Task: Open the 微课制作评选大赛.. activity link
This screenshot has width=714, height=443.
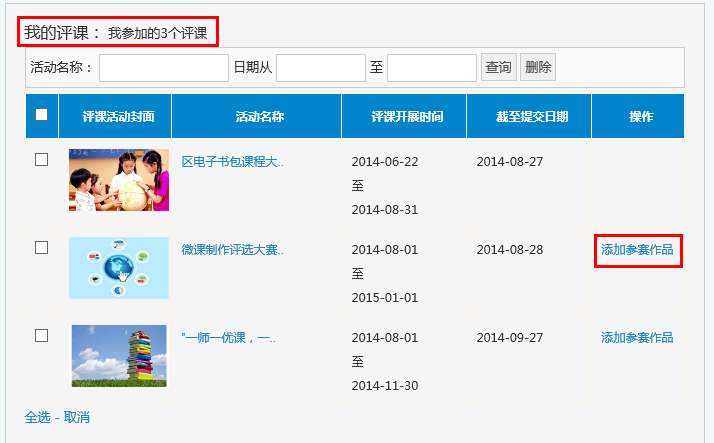Action: (x=232, y=250)
